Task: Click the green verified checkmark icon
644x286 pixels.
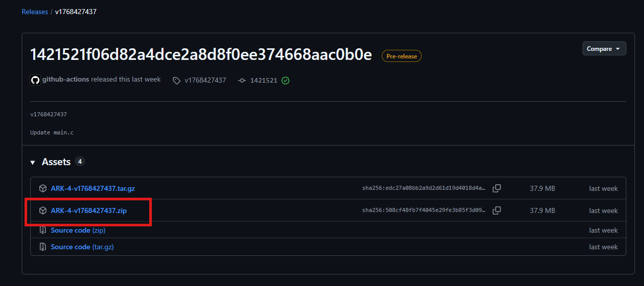Action: click(x=285, y=81)
